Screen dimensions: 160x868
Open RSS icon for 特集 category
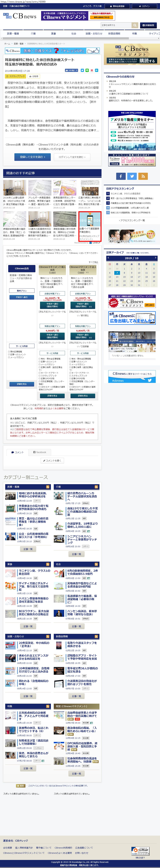tap(48, 706)
